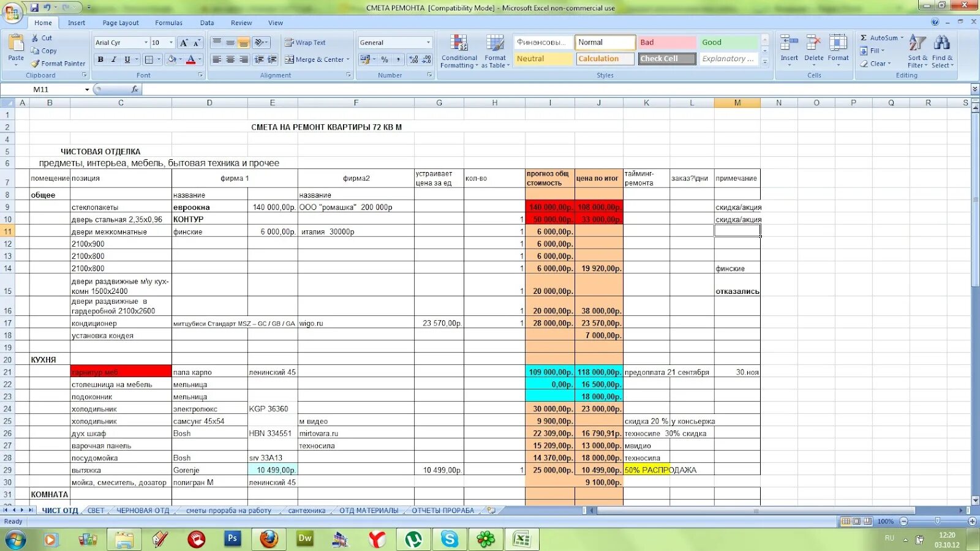Open Format as Table gallery
980x551 pixels.
coord(495,51)
